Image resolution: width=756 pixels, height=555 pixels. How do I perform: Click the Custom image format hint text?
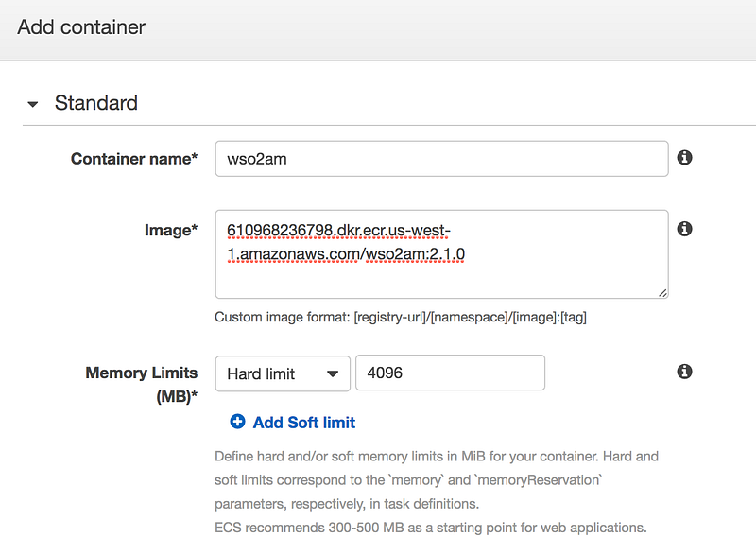(x=401, y=318)
